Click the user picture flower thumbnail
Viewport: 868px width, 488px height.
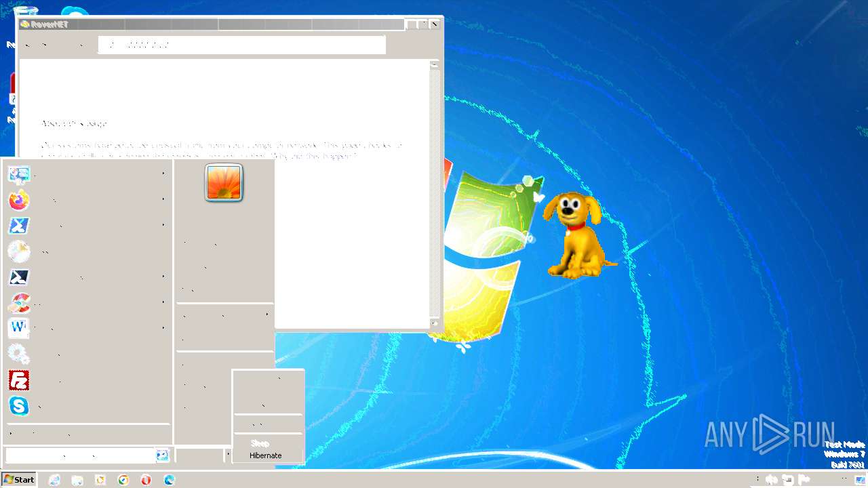point(224,182)
